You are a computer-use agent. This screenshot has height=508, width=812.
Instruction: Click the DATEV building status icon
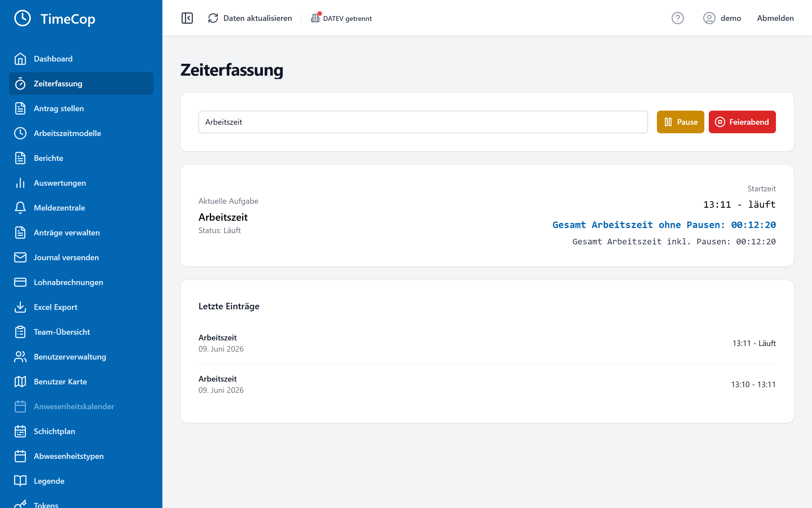(315, 18)
